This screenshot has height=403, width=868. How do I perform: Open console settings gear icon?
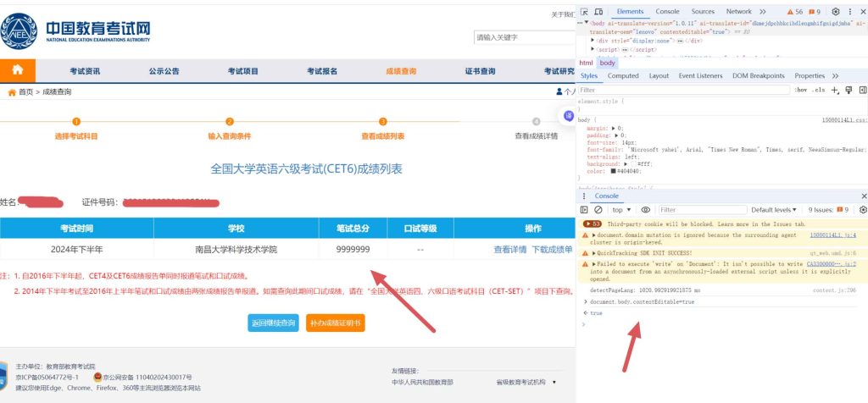pyautogui.click(x=863, y=209)
